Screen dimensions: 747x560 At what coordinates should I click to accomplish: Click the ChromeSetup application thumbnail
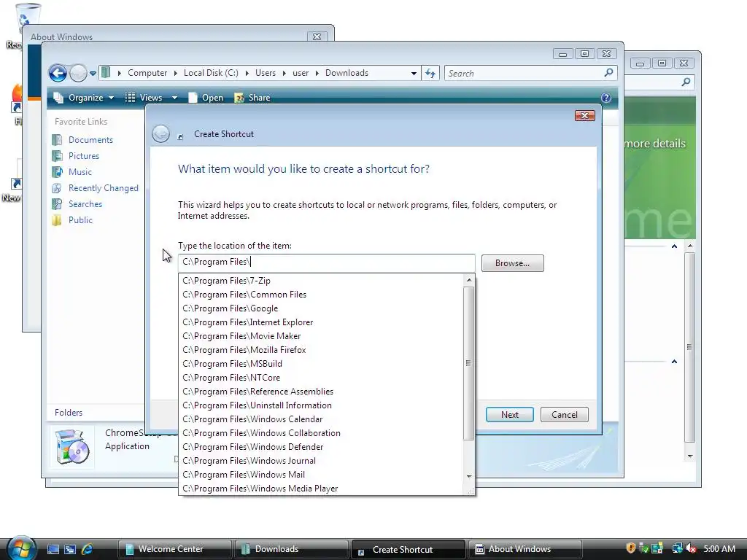coord(72,446)
